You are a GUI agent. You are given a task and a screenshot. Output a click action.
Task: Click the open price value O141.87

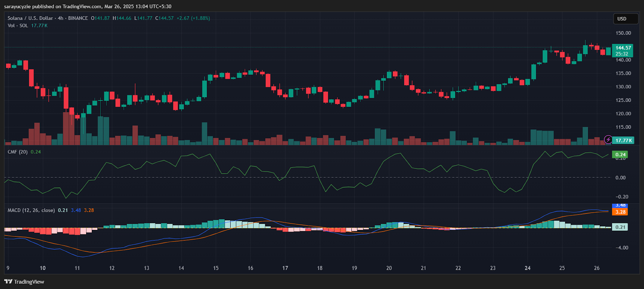pos(100,18)
